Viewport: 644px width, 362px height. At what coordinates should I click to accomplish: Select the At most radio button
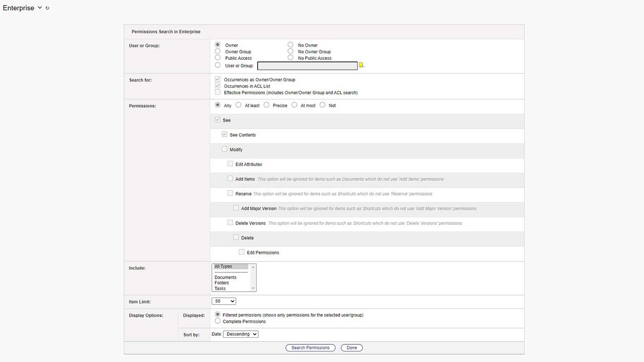[295, 105]
